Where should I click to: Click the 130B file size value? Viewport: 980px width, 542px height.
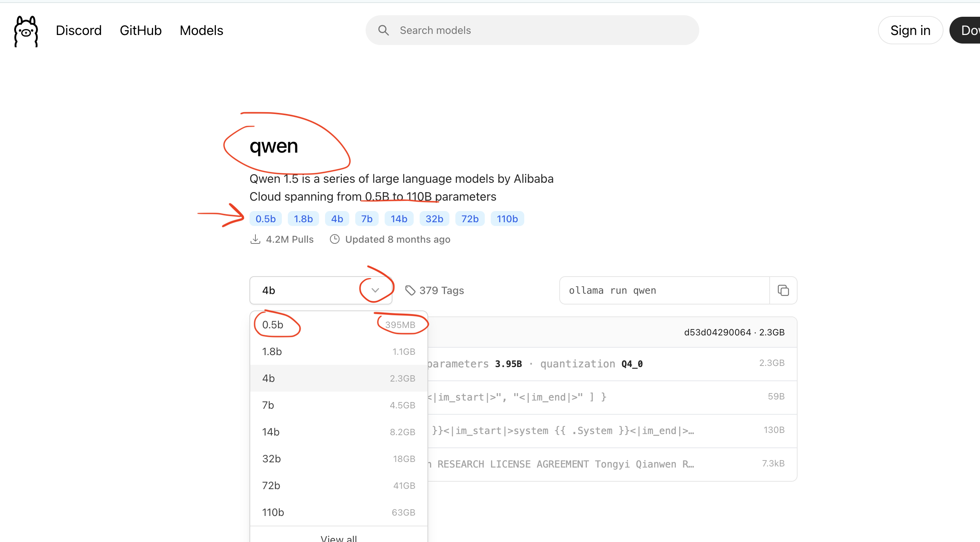click(774, 430)
